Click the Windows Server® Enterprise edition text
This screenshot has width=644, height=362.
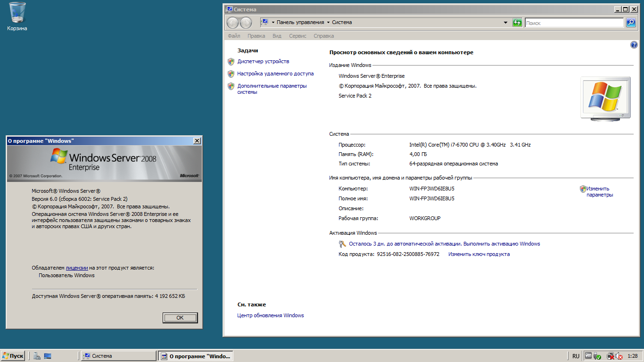(x=372, y=76)
